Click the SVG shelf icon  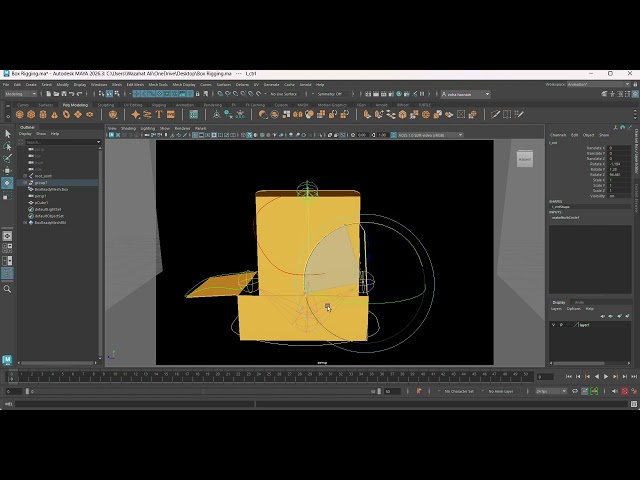(x=171, y=115)
